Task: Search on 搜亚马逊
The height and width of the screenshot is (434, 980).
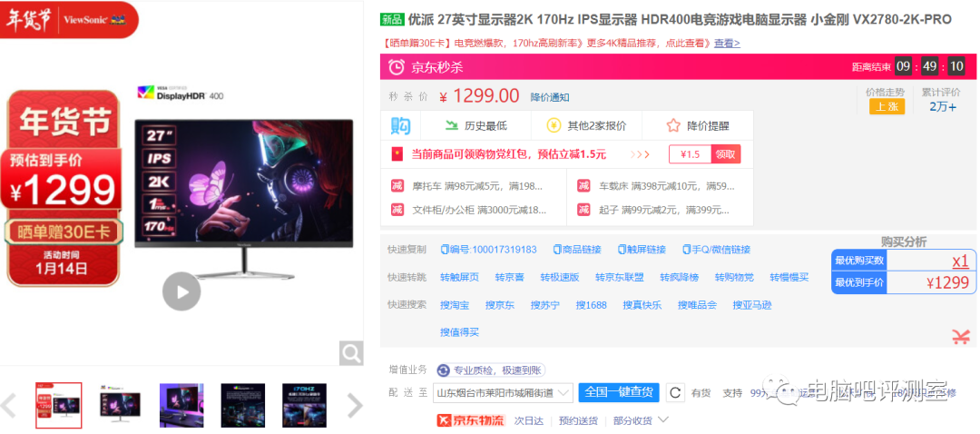Action: 752,305
